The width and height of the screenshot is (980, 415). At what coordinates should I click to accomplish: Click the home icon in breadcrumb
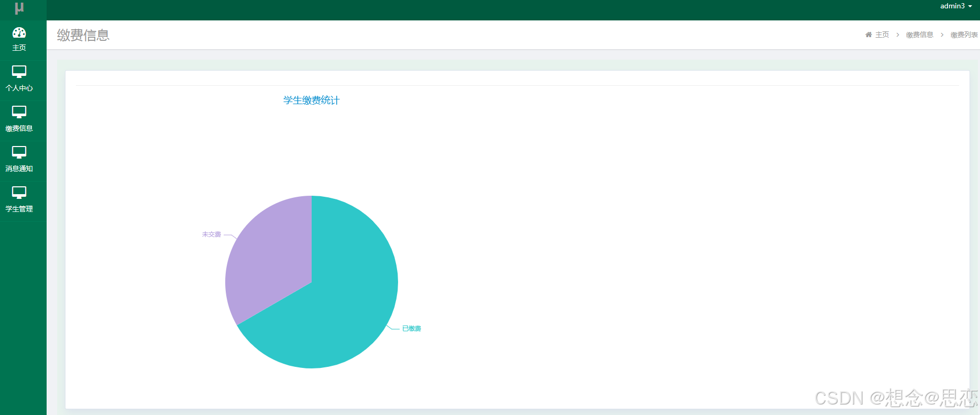(x=868, y=35)
